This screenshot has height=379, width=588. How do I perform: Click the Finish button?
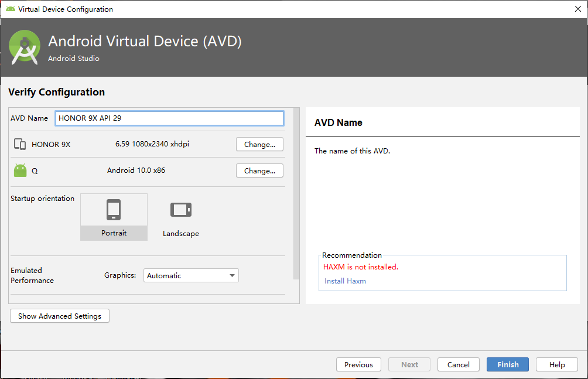[x=508, y=364]
